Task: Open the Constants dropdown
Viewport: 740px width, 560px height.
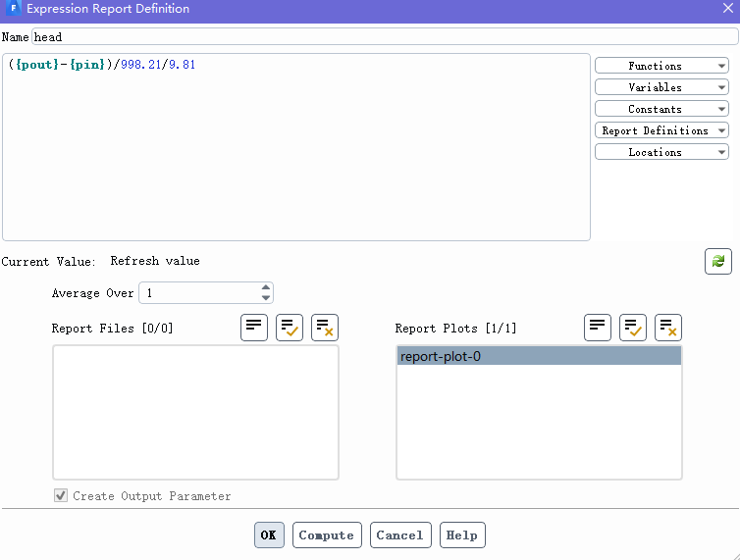Action: click(661, 109)
